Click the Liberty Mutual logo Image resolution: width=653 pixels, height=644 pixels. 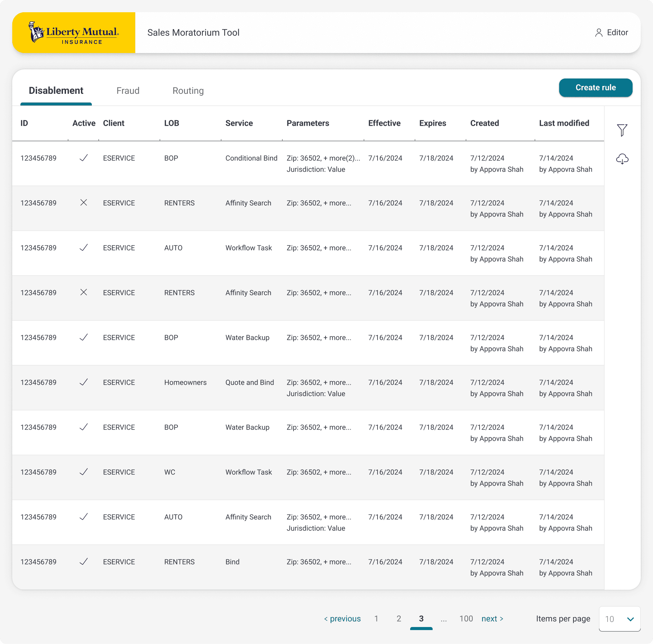coord(74,33)
